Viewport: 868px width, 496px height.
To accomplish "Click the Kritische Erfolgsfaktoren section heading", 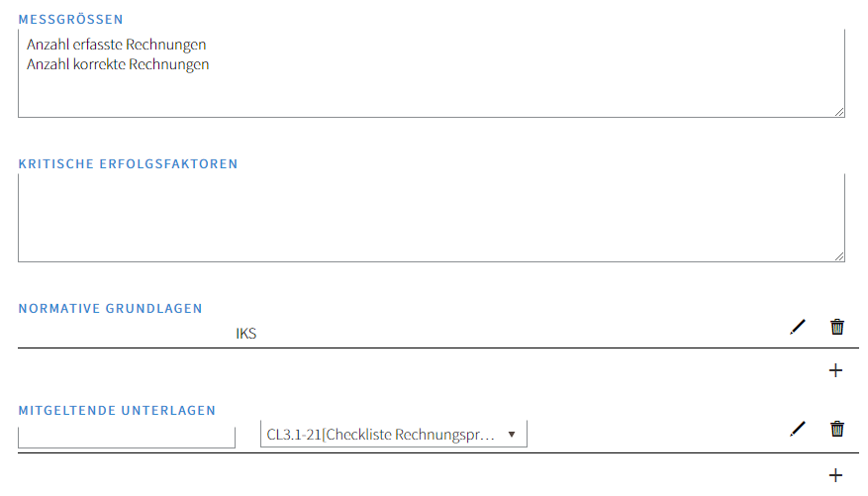I will click(x=128, y=163).
